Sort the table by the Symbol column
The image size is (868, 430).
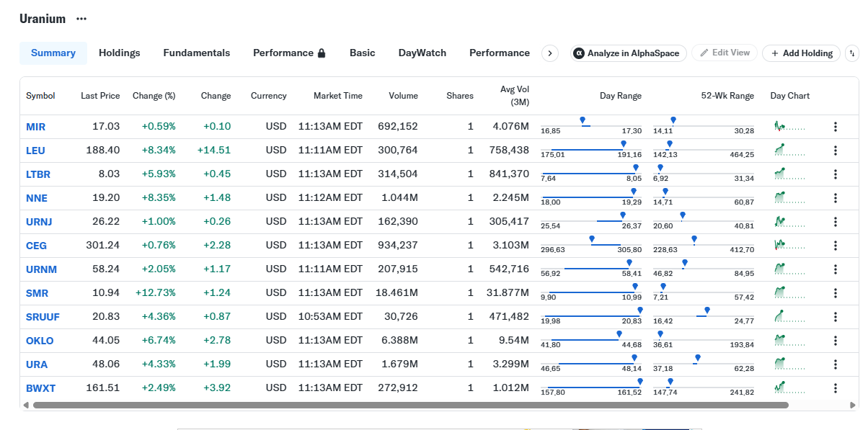pos(40,96)
